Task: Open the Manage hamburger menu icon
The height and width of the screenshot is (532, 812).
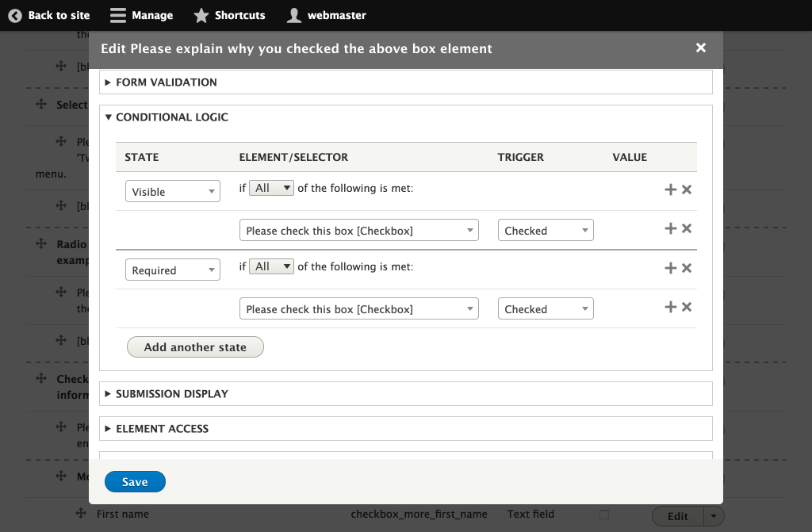Action: coord(118,16)
